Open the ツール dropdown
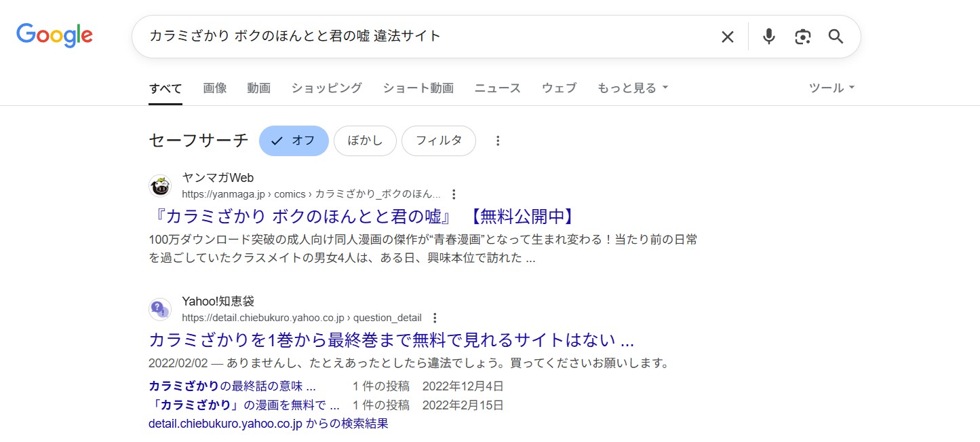980x442 pixels. coord(831,88)
